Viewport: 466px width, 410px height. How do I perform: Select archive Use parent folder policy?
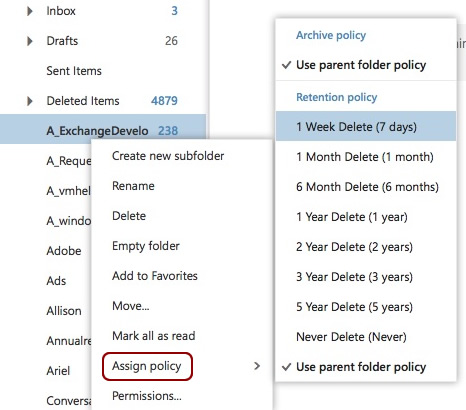tap(361, 65)
